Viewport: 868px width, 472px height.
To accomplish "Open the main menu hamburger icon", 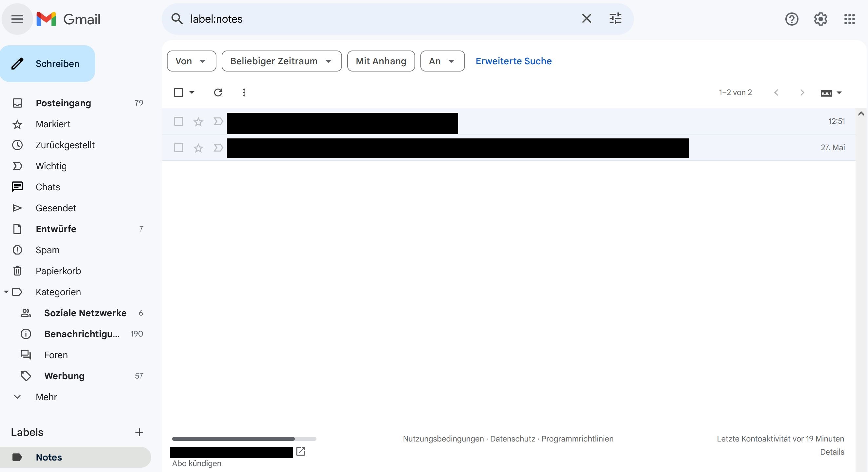I will pos(17,19).
